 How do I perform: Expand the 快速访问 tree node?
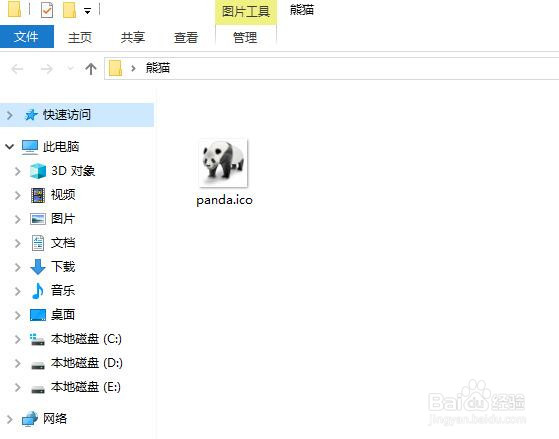[x=10, y=115]
